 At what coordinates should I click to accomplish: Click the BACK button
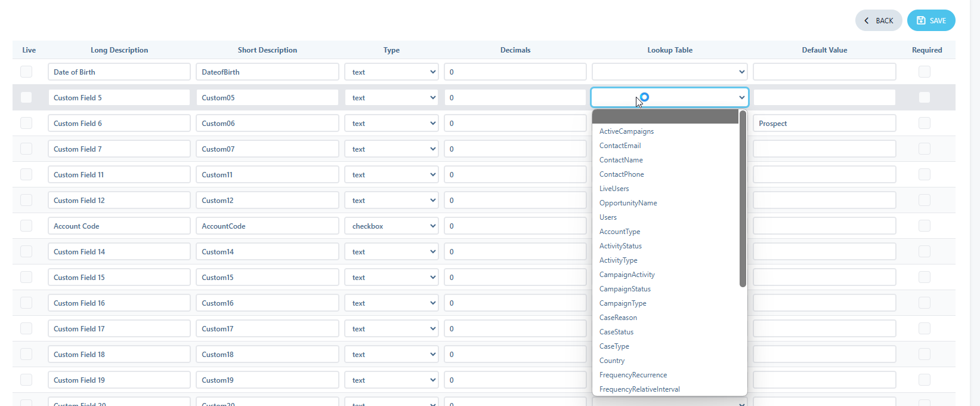click(x=879, y=20)
